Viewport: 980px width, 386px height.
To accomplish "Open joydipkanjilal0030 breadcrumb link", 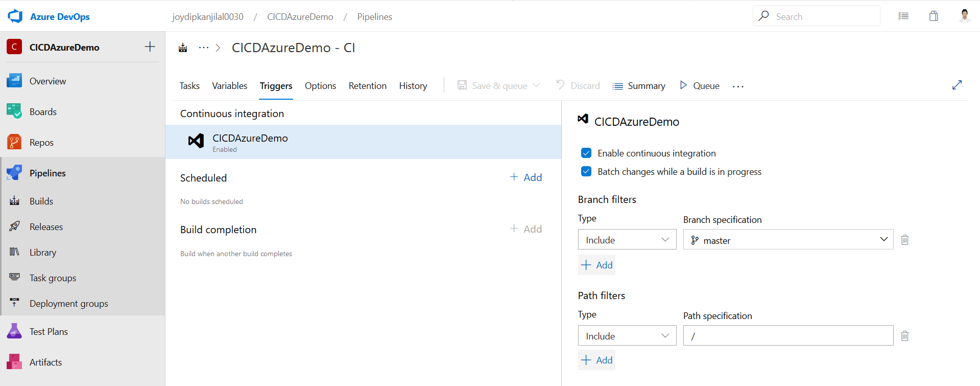I will [x=208, y=17].
